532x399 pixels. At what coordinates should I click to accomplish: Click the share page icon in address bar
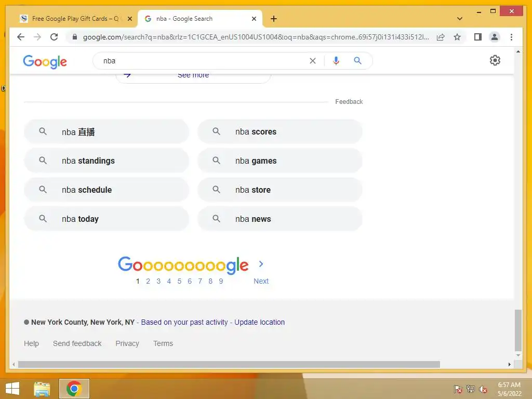[441, 37]
